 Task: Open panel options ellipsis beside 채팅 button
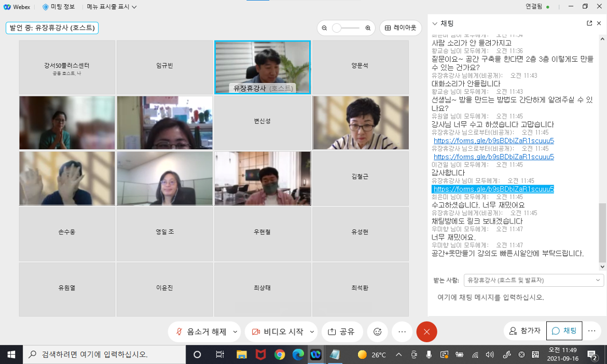(591, 331)
